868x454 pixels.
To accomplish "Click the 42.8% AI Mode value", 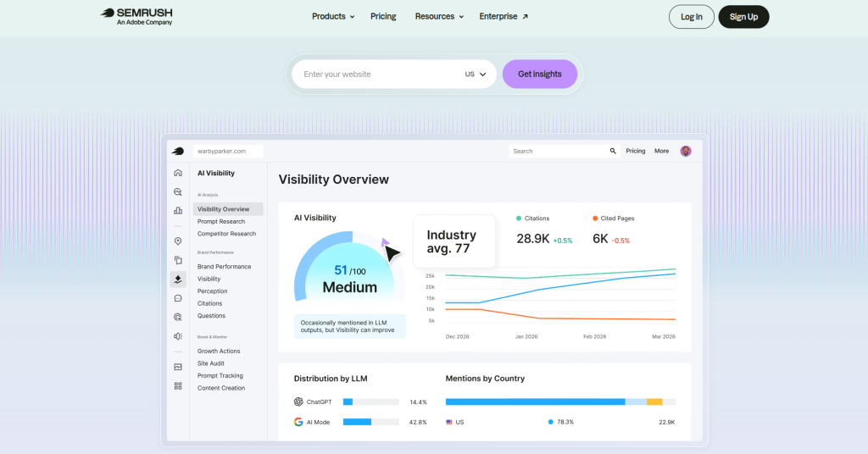I will point(418,422).
